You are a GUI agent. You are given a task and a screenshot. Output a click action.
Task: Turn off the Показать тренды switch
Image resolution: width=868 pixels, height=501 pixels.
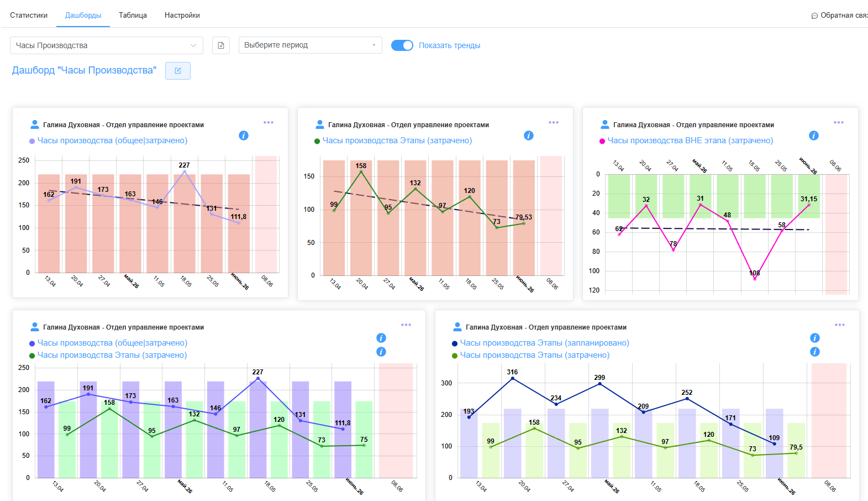pos(402,45)
